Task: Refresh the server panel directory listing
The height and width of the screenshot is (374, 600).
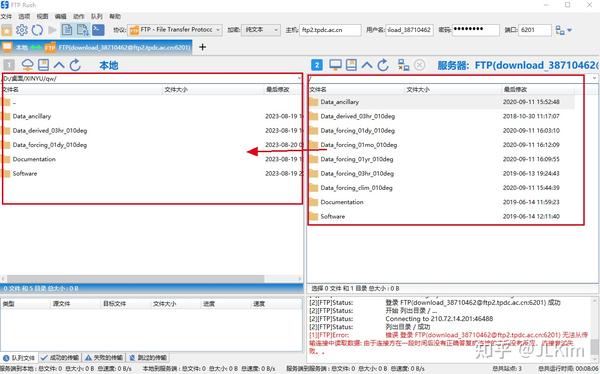Action: coord(383,65)
